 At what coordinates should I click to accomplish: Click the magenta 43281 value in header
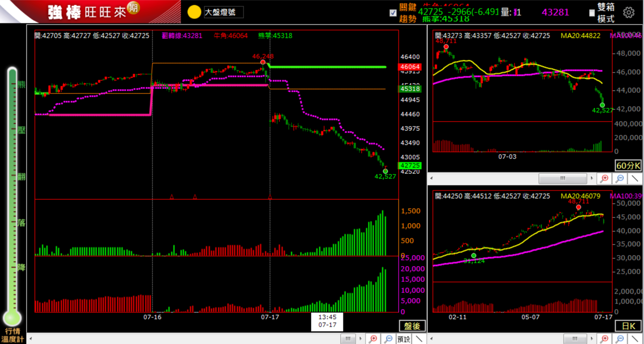[555, 12]
